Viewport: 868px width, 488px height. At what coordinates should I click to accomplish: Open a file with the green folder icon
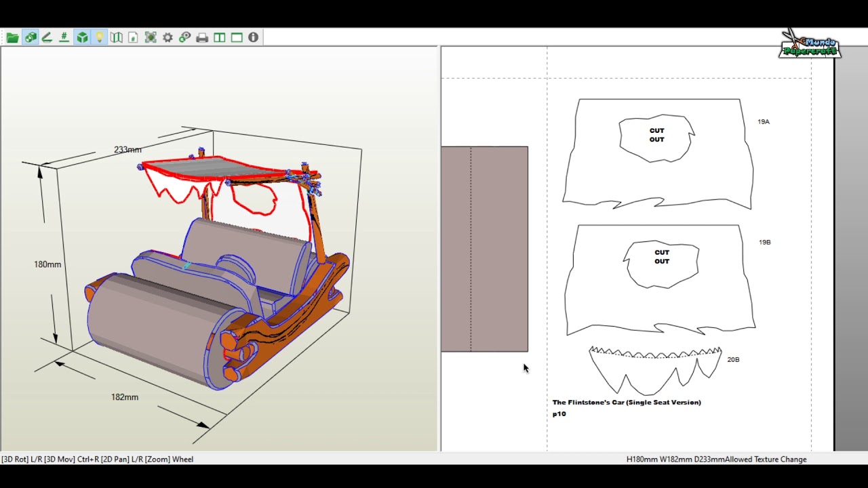pyautogui.click(x=13, y=37)
